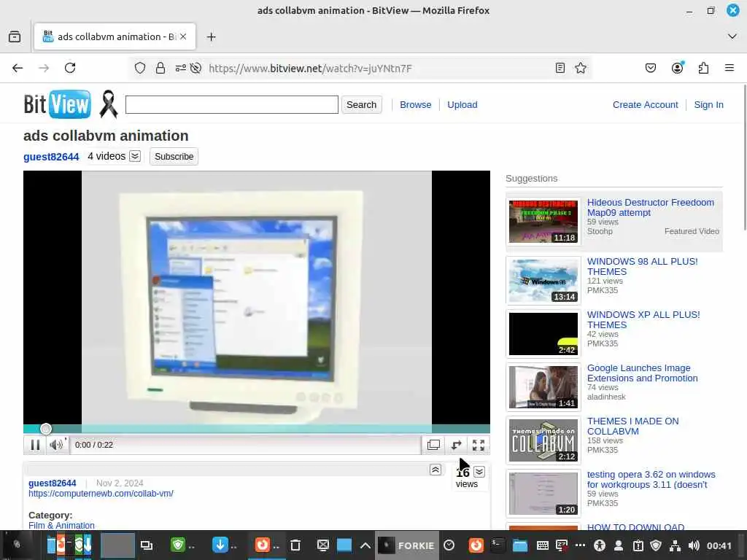Click Hideous Destructor thumbnail 11:18
The image size is (747, 560).
[x=543, y=222]
